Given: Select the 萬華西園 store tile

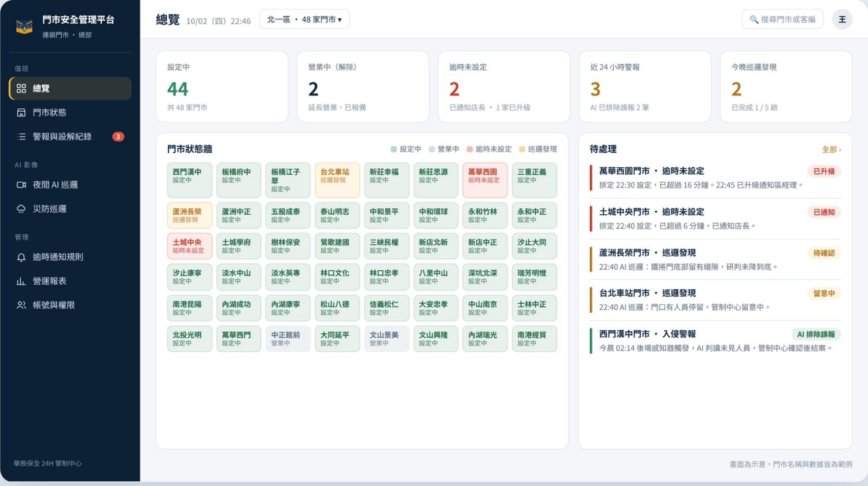Looking at the screenshot, I should (x=485, y=180).
